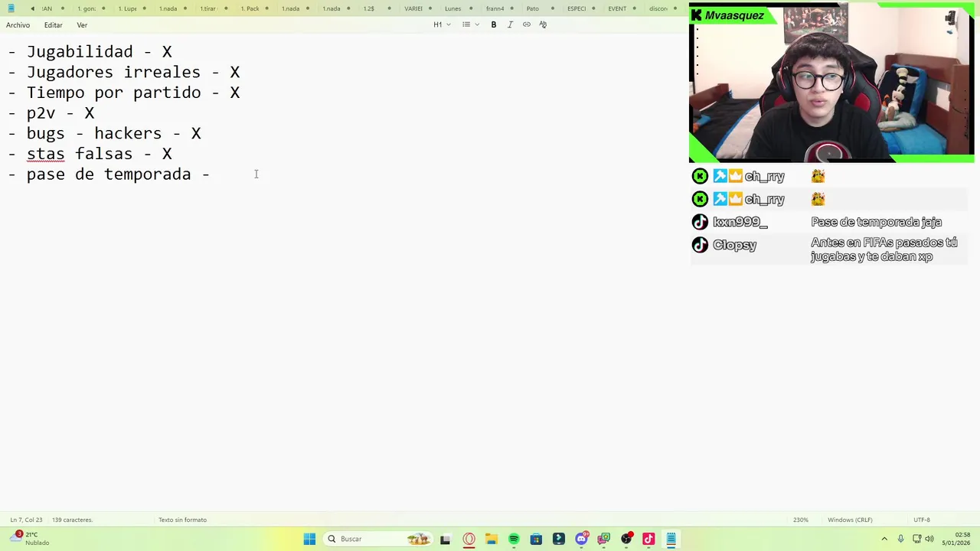The image size is (980, 551).
Task: Click the line 'Tiempo por partido - X'
Action: (124, 93)
